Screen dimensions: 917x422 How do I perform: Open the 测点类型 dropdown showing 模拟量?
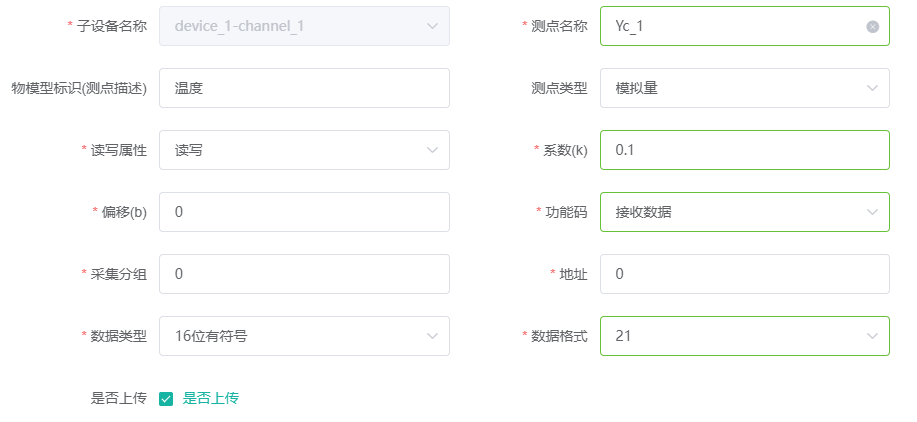pyautogui.click(x=744, y=88)
